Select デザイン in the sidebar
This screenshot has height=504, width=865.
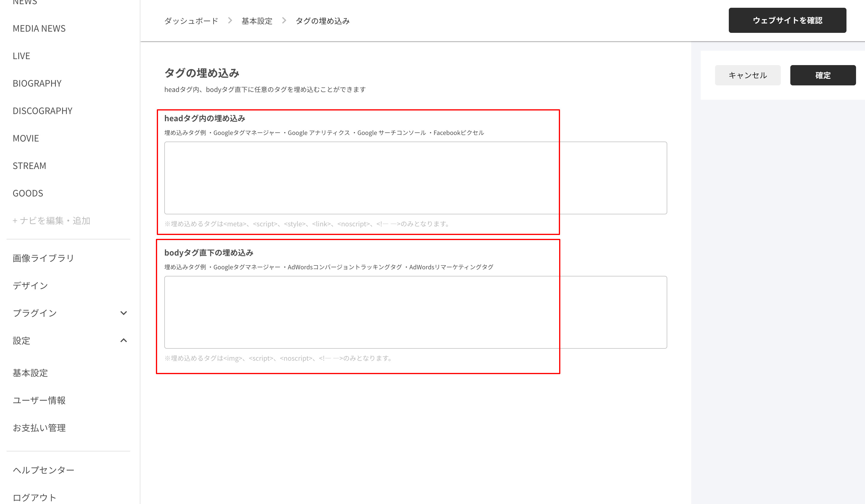click(30, 285)
